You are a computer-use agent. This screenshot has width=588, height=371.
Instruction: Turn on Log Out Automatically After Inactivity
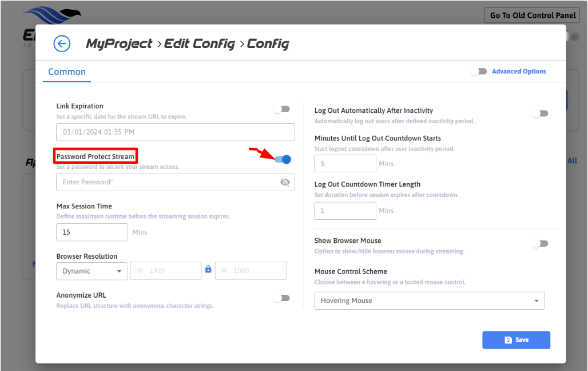[x=539, y=113]
